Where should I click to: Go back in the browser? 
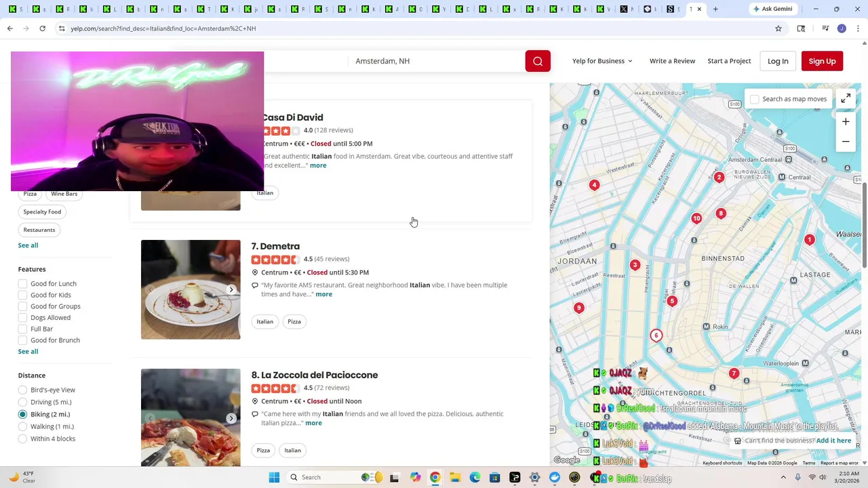(x=9, y=28)
